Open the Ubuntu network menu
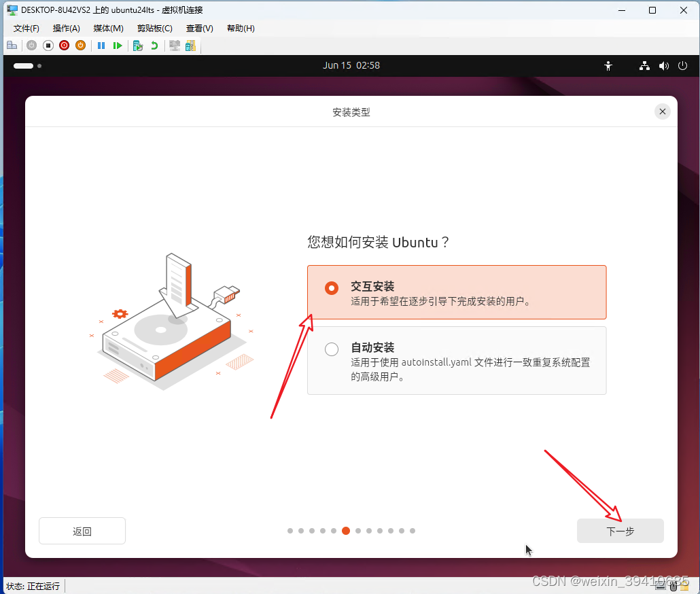The height and width of the screenshot is (594, 700). coord(644,66)
